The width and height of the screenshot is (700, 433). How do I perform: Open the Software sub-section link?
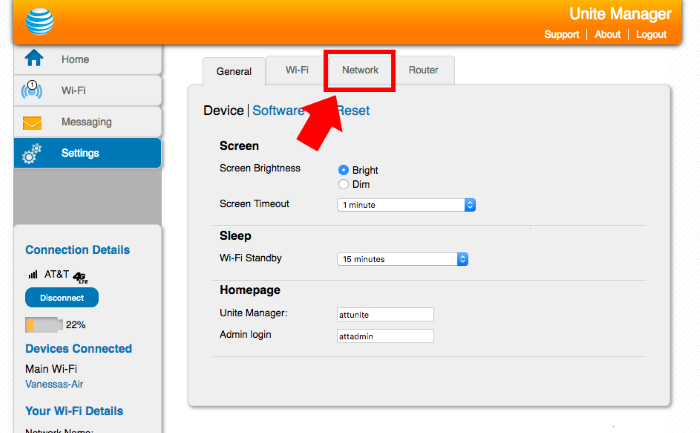pos(278,110)
